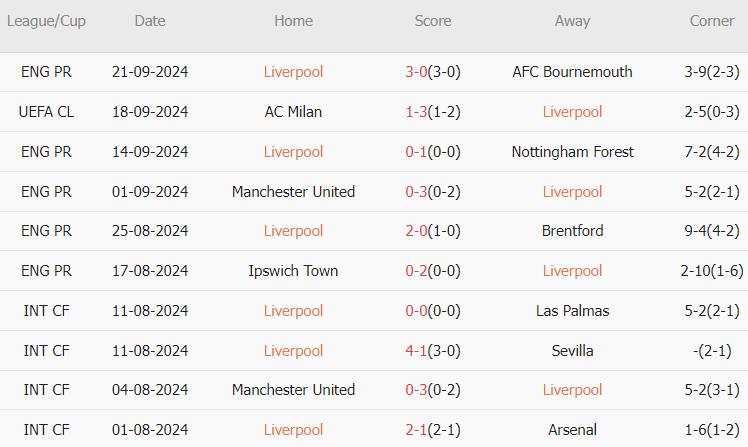Click the Sevilla team name
Viewport: 748px width, 447px height.
[572, 351]
